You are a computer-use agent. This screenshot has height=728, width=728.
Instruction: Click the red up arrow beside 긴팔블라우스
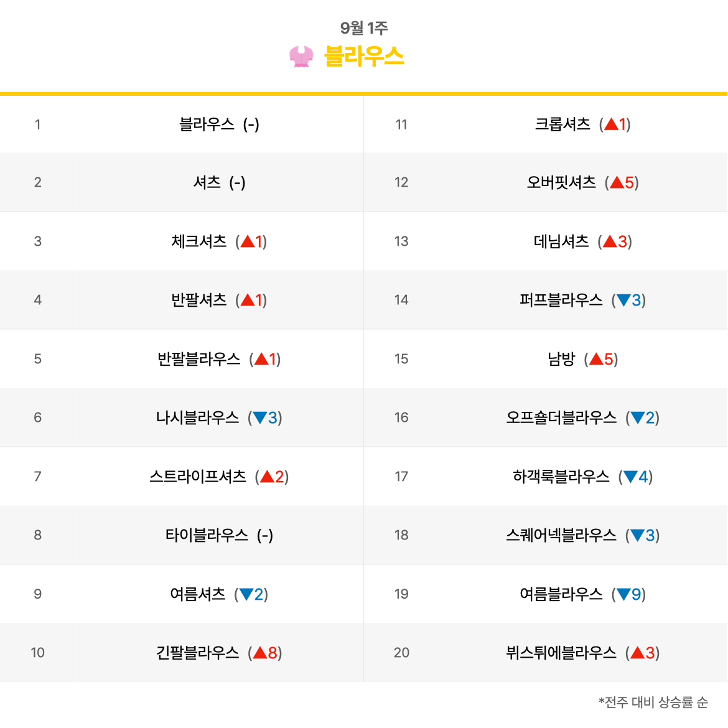point(260,653)
